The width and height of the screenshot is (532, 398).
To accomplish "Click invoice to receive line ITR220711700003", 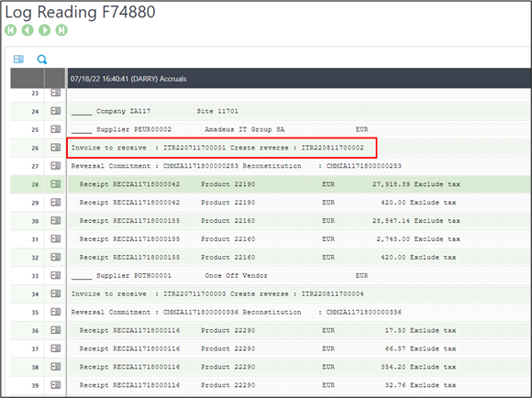I will (x=299, y=293).
